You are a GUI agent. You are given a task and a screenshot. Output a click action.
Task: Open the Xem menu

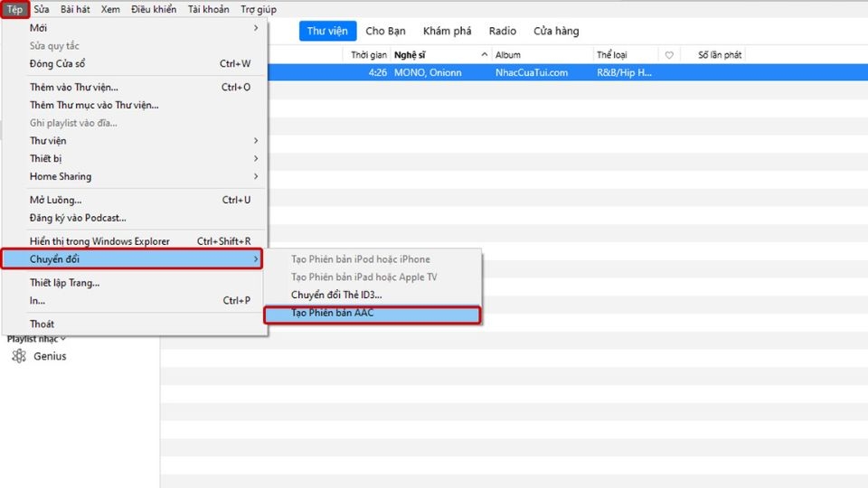click(110, 9)
